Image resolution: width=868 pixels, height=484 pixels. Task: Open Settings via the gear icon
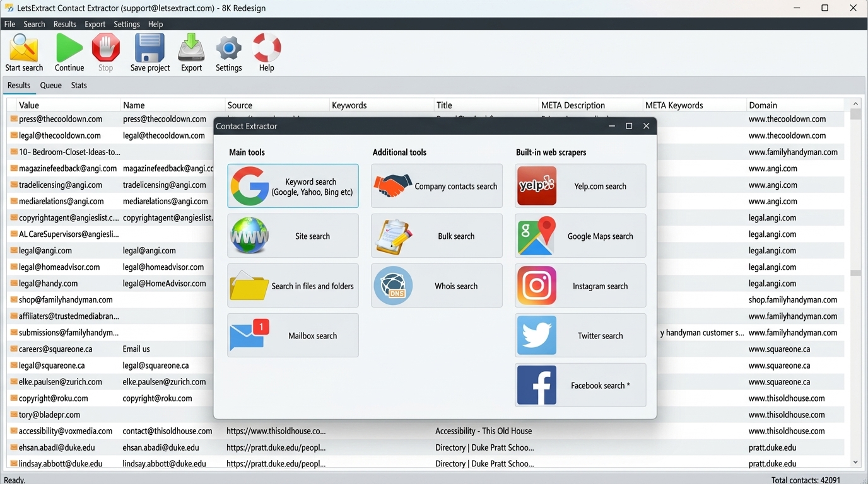click(x=228, y=49)
